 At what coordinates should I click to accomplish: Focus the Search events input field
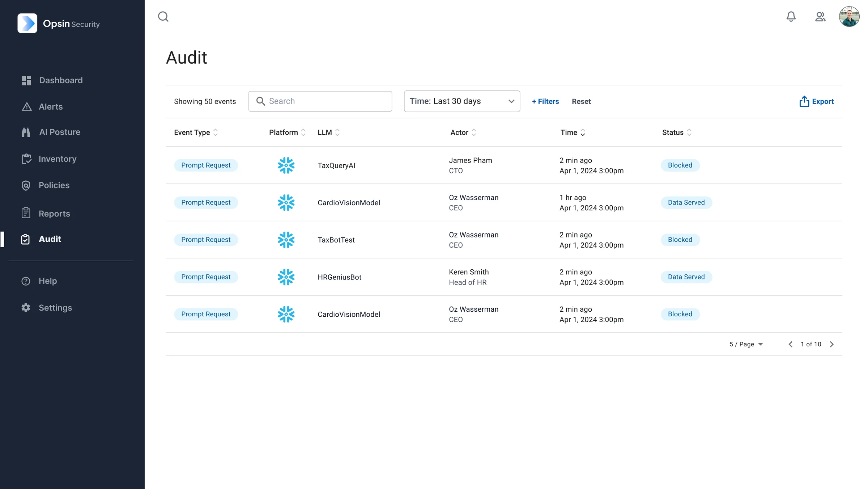coord(320,101)
